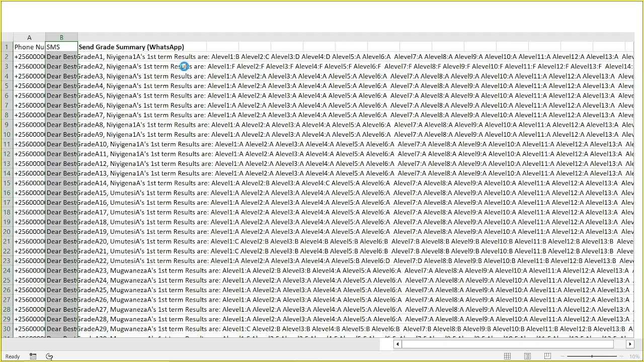Select row 1 header

[x=7, y=47]
